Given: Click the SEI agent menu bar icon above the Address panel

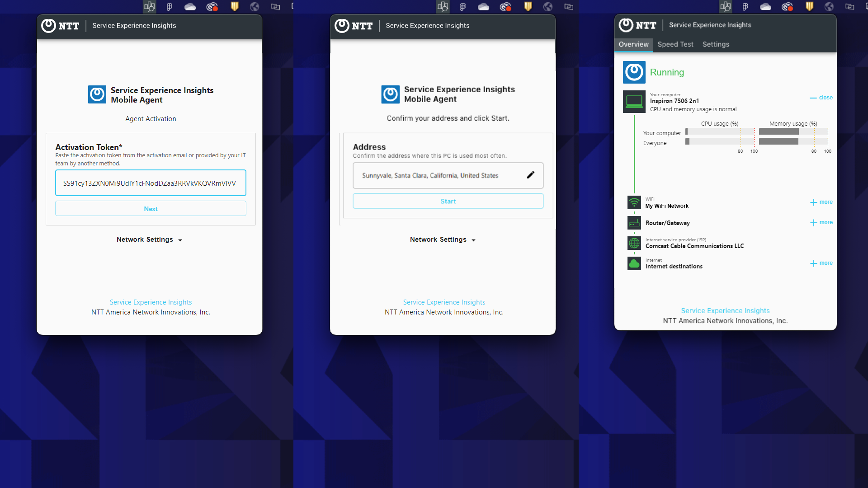Looking at the screenshot, I should (x=443, y=6).
